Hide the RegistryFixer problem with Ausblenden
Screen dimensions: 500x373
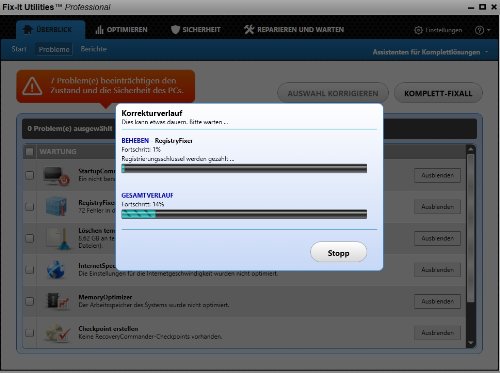click(x=437, y=207)
